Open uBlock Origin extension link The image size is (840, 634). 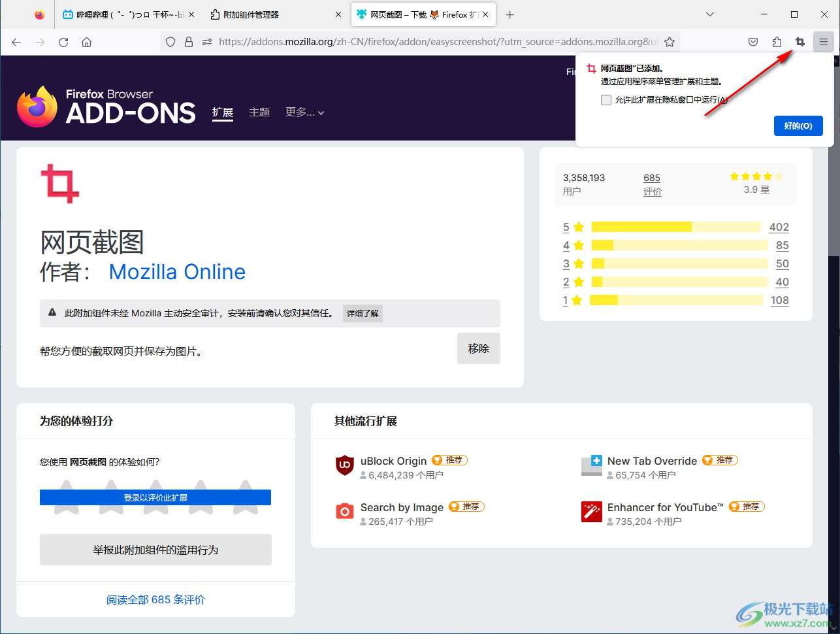coord(393,461)
